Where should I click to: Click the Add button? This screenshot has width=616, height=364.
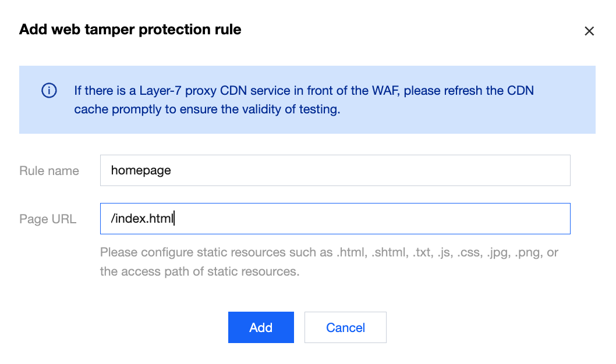tap(261, 327)
